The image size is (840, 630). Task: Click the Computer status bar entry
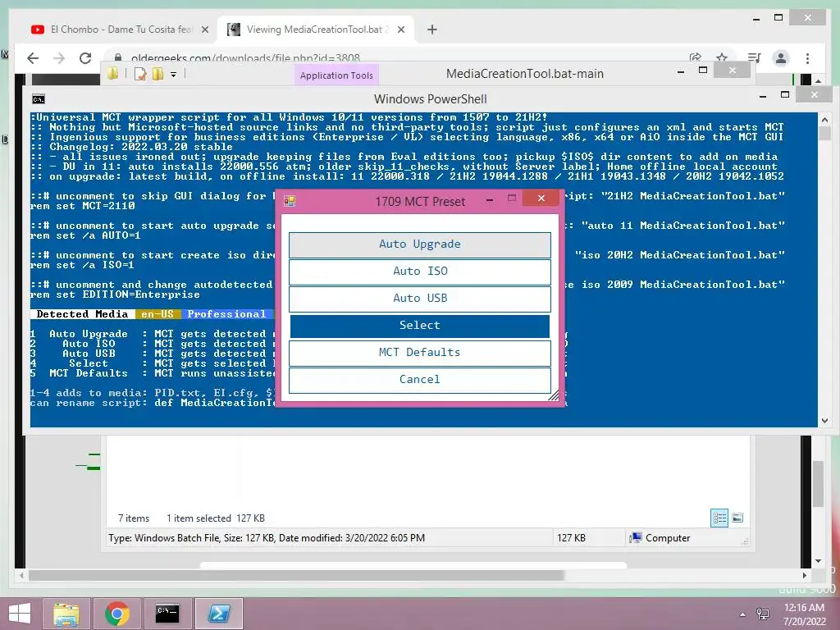pos(660,538)
